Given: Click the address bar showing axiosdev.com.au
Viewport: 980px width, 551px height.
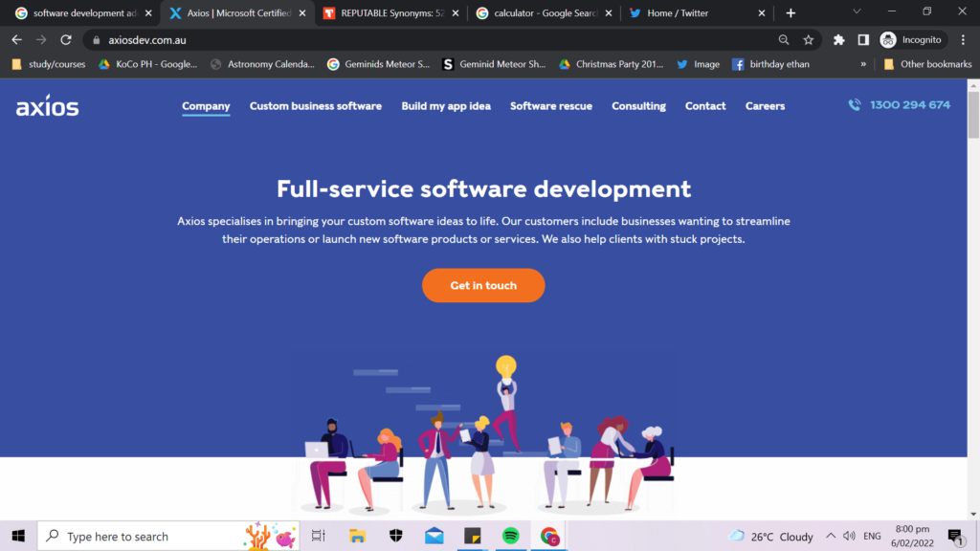Looking at the screenshot, I should (x=431, y=40).
